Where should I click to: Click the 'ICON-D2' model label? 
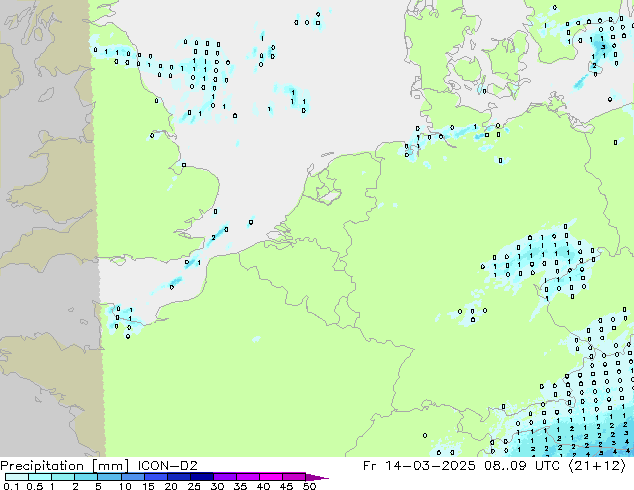pos(167,466)
